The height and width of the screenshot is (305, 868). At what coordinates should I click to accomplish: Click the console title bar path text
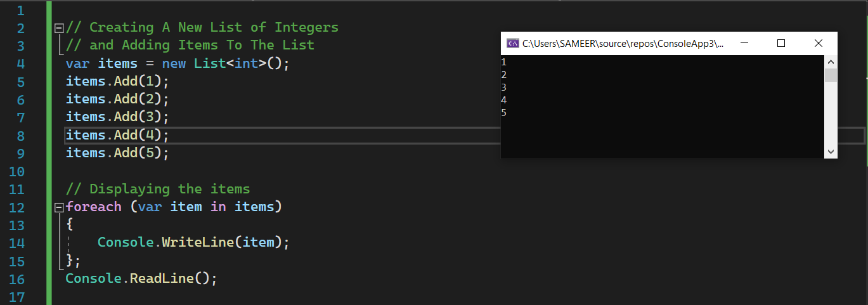coord(623,44)
